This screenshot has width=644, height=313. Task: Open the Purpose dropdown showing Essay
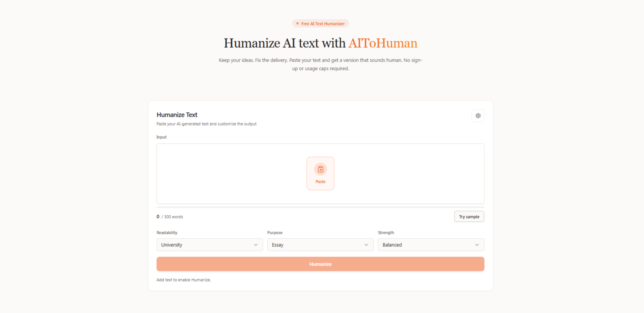[x=320, y=245]
